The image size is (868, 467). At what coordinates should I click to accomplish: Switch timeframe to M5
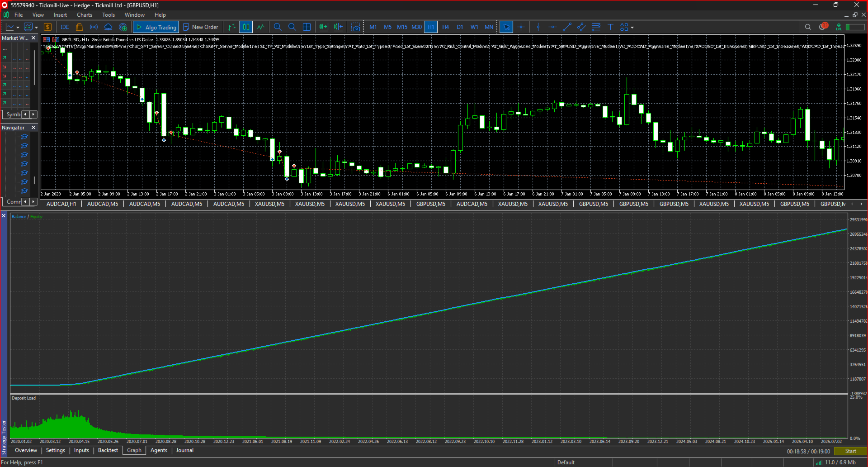(387, 27)
